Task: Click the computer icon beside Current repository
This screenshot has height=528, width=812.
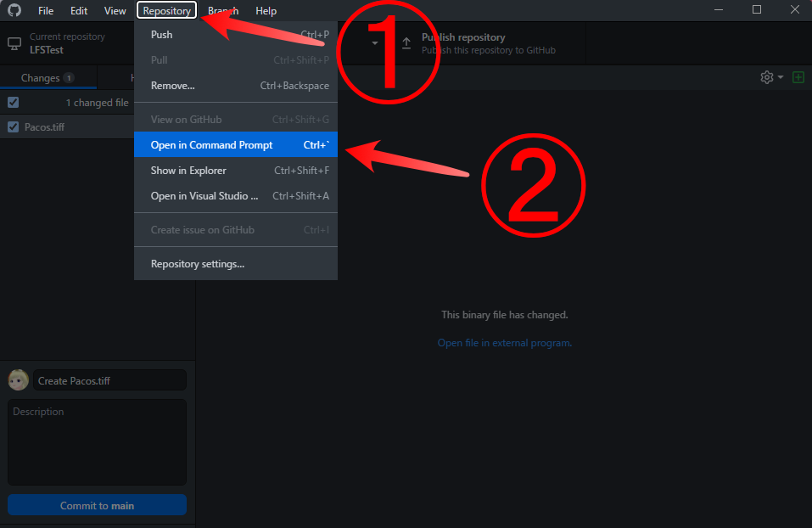Action: pos(13,42)
